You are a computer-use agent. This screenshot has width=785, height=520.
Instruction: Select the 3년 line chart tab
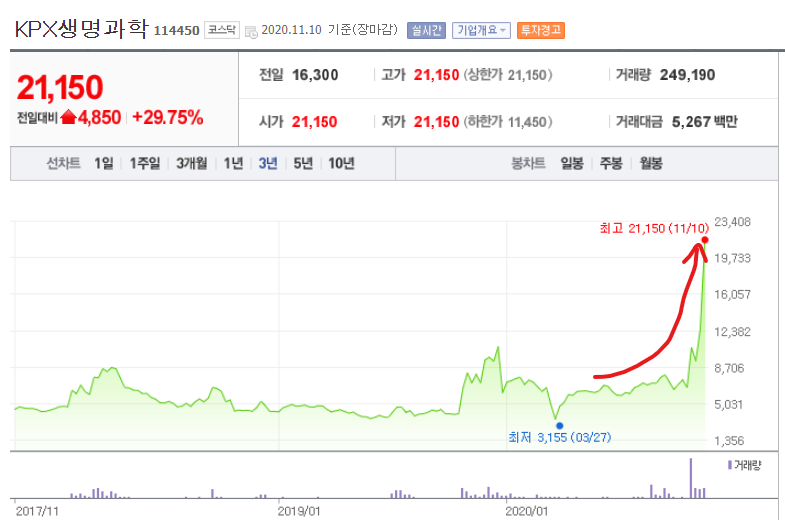pos(268,163)
